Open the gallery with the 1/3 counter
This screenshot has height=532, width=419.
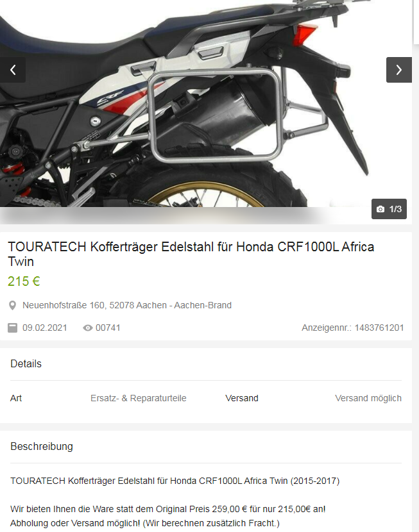(x=389, y=209)
